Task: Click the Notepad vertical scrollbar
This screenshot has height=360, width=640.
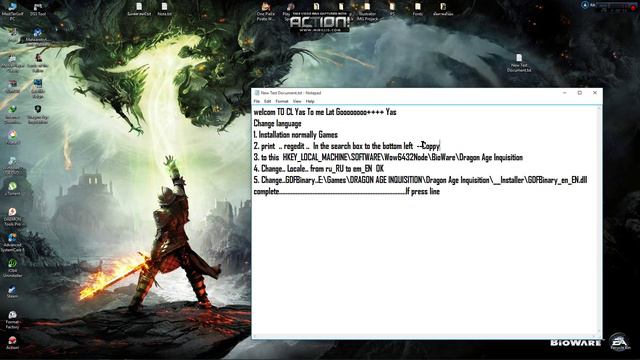Action: (599, 220)
